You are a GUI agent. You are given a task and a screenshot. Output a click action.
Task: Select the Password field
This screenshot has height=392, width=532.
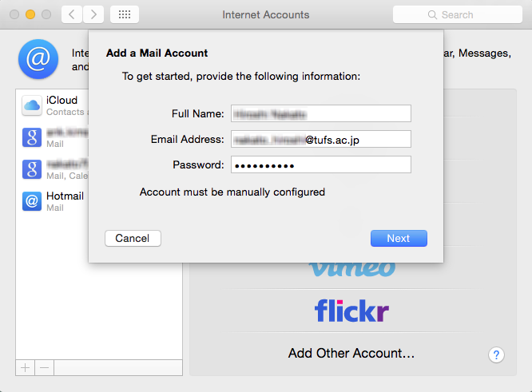tap(321, 164)
